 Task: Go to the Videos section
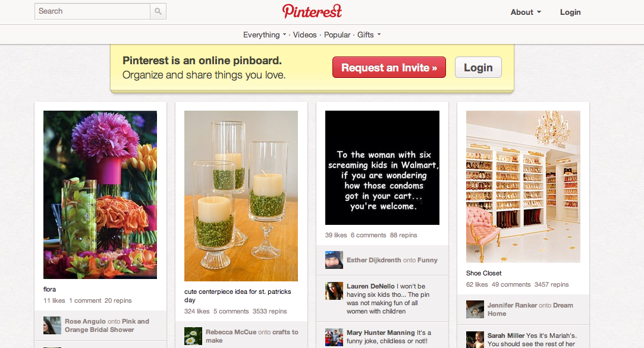[x=304, y=35]
